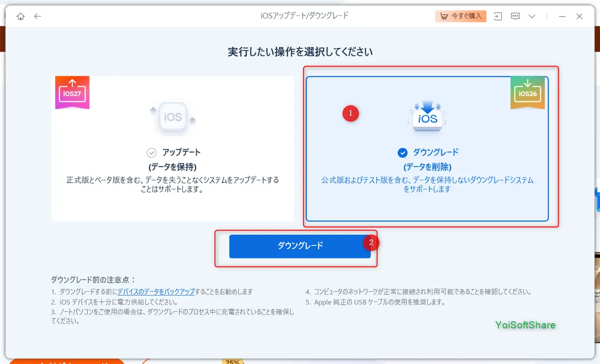Open the デバイスのデータをバックアップ link
600x364 pixels.
156,291
